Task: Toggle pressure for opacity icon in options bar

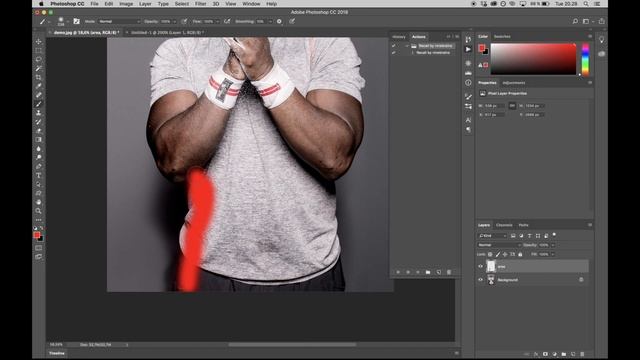Action: click(184, 21)
